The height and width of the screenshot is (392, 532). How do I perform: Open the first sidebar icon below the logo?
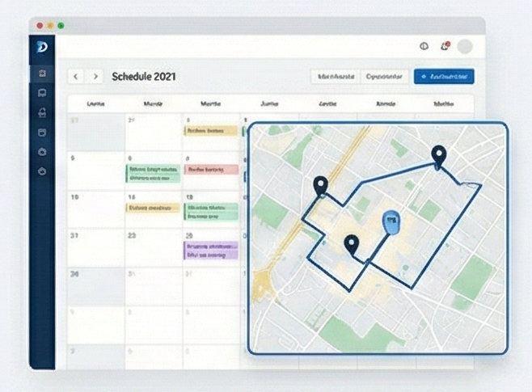42,74
